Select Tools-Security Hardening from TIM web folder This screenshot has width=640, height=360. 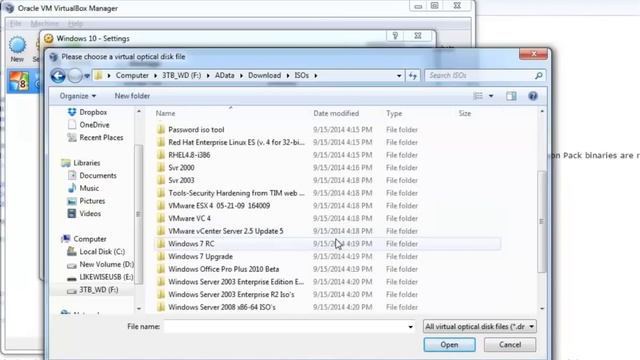[x=236, y=193]
